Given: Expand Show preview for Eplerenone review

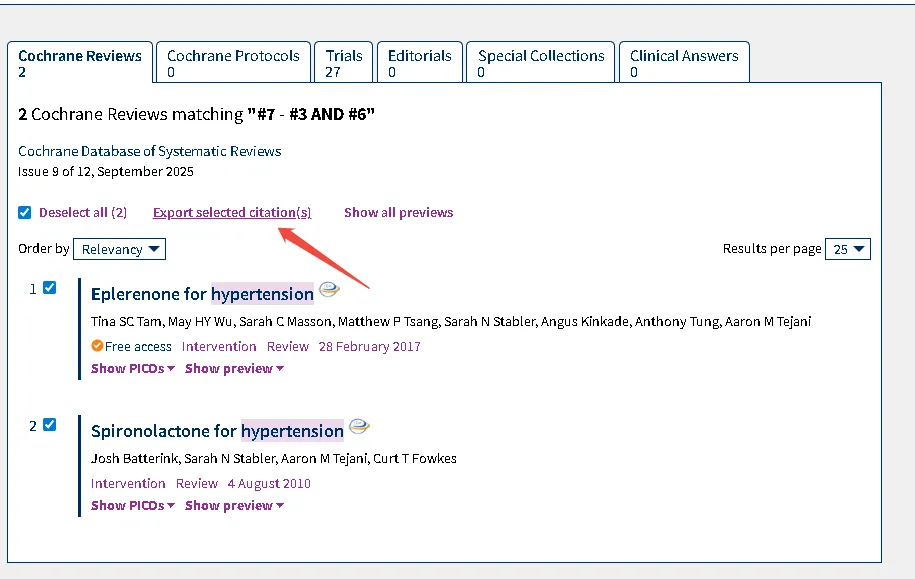Looking at the screenshot, I should click(235, 369).
